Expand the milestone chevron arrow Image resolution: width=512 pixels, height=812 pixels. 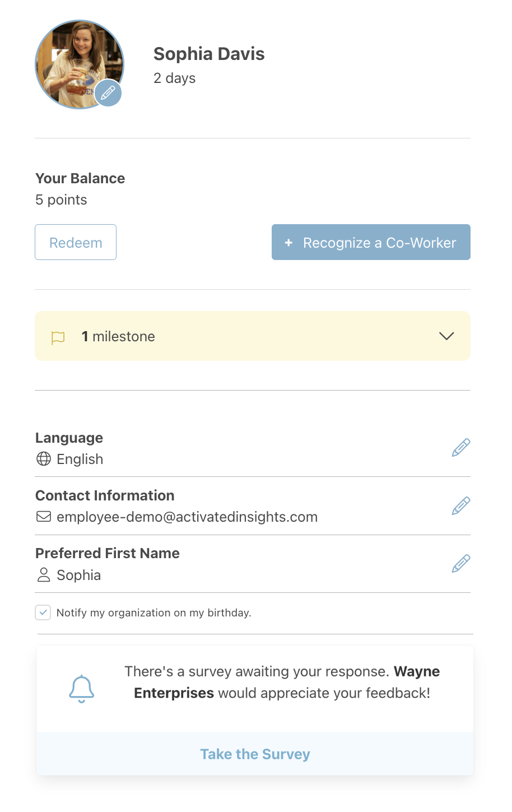(446, 336)
